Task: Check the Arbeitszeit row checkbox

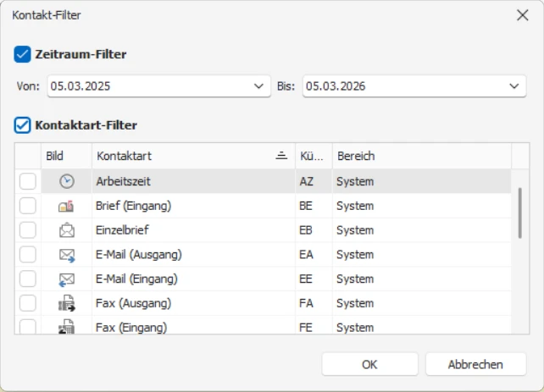Action: (28, 181)
